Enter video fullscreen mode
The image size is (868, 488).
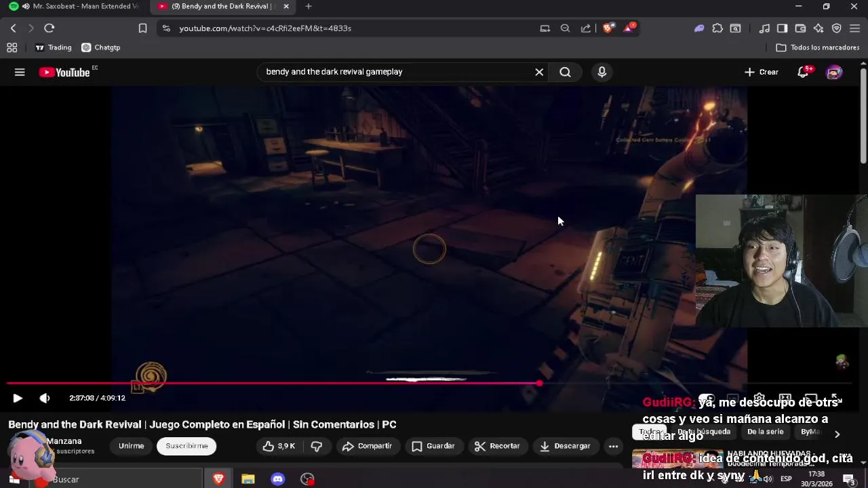836,399
